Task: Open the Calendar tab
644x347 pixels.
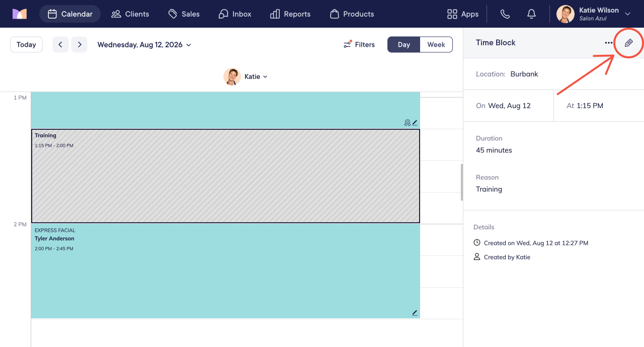Action: [70, 14]
